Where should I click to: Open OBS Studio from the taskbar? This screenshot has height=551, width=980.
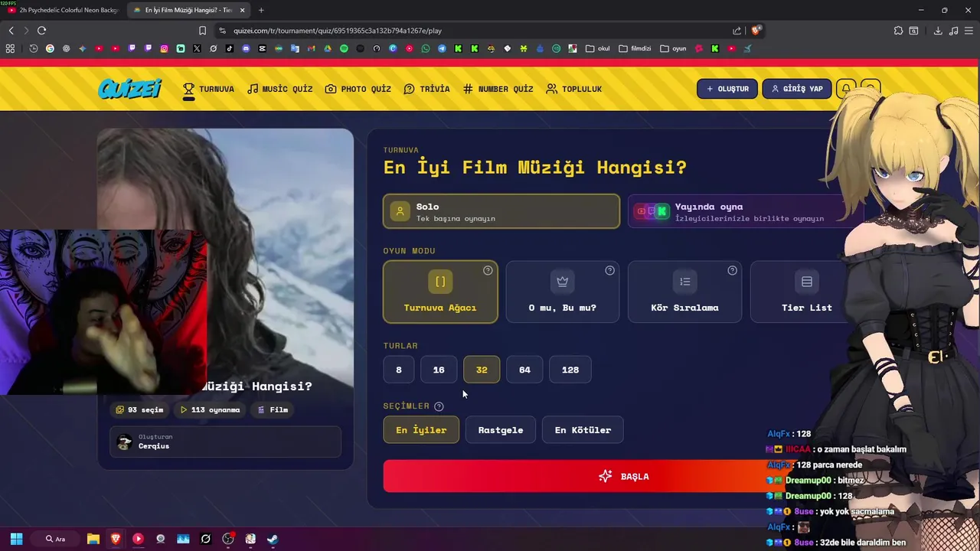point(228,539)
